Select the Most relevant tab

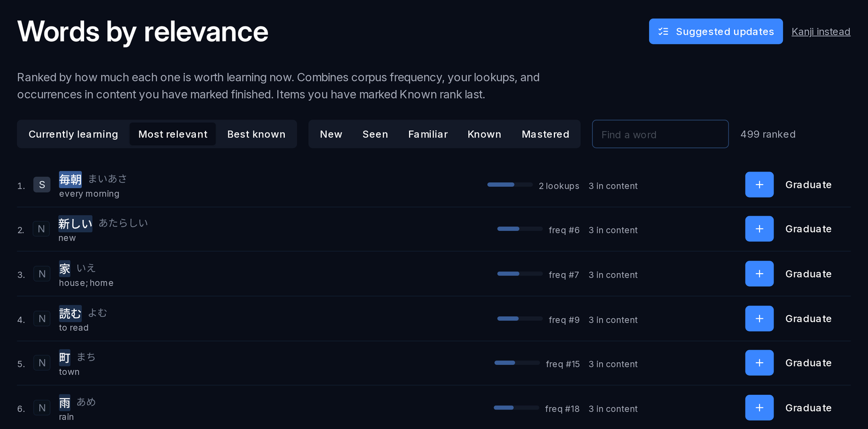[x=173, y=134]
